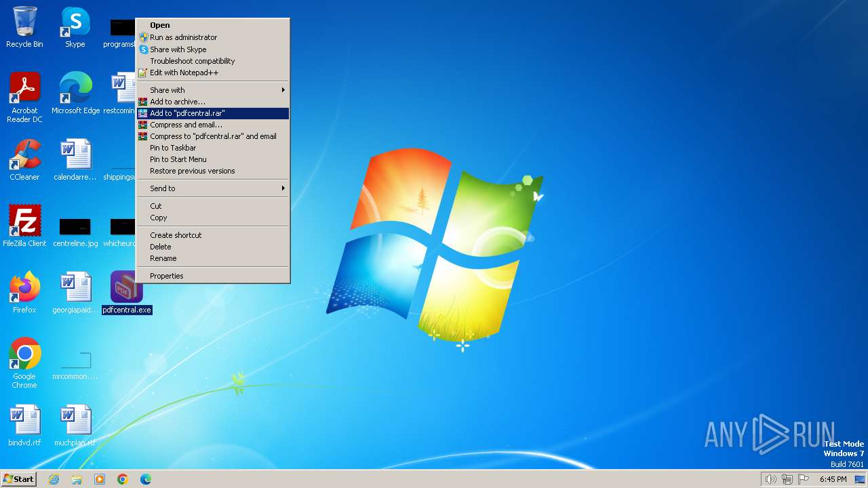Select the georgiapaid document icon
The width and height of the screenshot is (868, 488).
pos(75,293)
